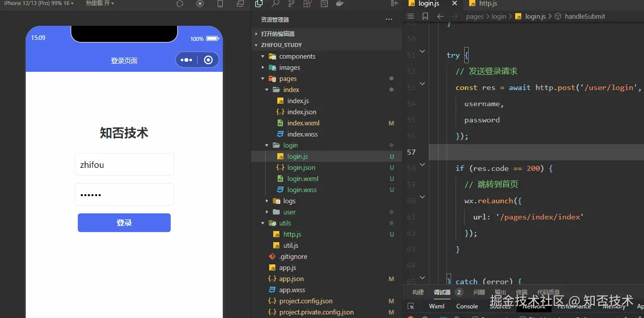The width and height of the screenshot is (644, 318).
Task: Open the device model dropdown iPhone 12/13
Action: pos(39,3)
